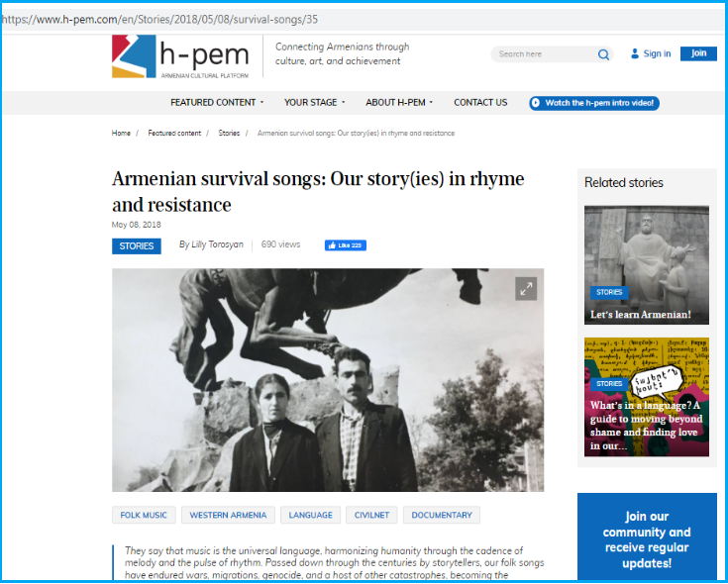Open the What's in a language story

(x=646, y=397)
